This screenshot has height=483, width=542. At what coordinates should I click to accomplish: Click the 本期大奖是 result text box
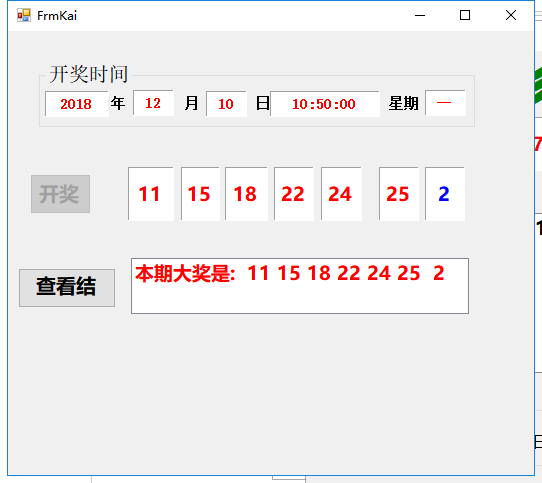click(300, 286)
